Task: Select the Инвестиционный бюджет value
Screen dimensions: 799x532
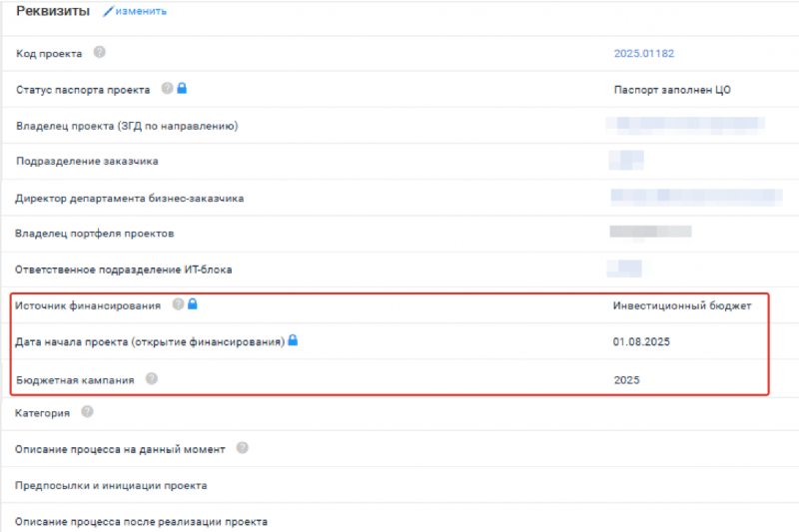Action: pyautogui.click(x=681, y=305)
